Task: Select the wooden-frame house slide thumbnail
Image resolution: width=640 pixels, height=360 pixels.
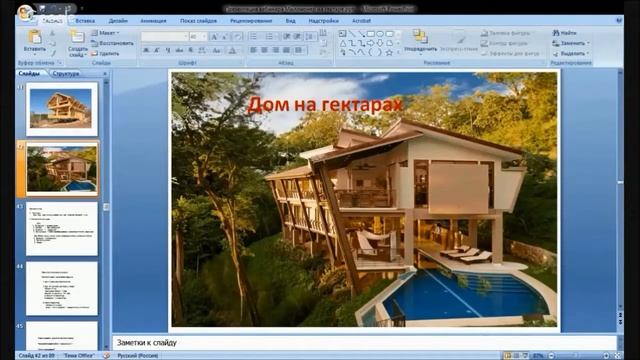Action: coord(62,109)
